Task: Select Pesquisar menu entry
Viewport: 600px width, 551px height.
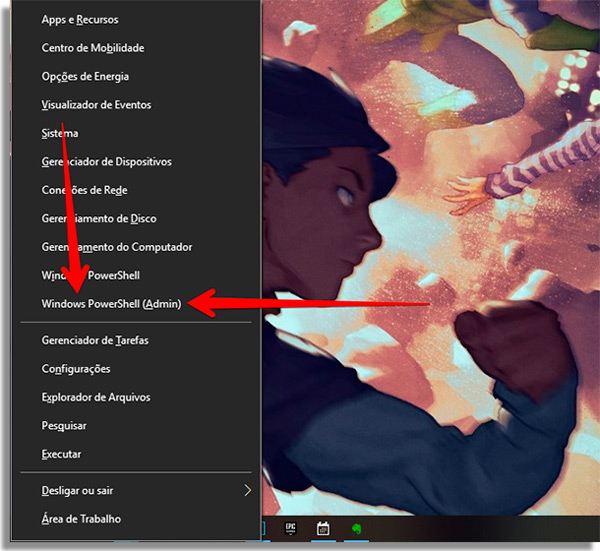Action: click(x=136, y=425)
